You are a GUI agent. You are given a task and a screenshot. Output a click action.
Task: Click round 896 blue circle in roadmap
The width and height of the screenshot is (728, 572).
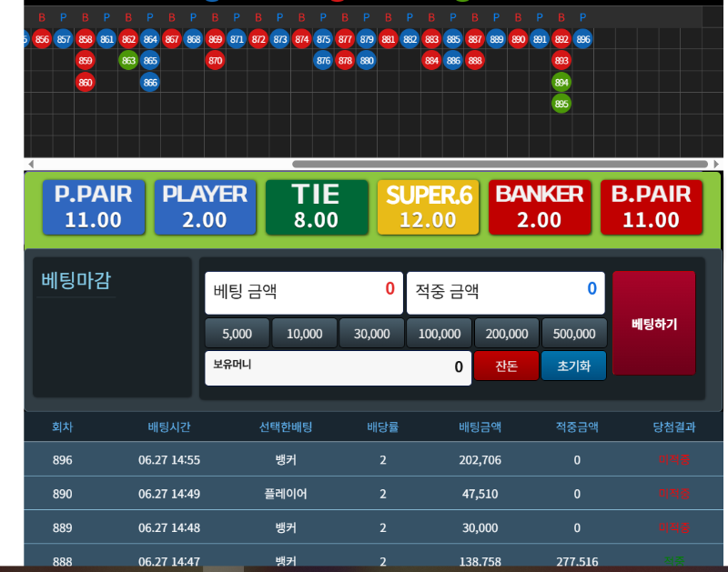click(582, 39)
